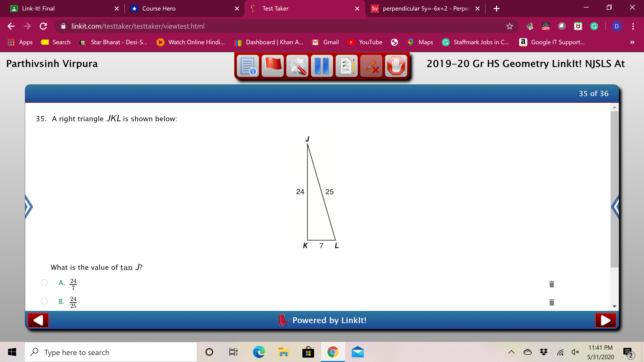Viewport: 644px width, 362px height.
Task: Select answer choice A, 24 over 7
Action: (x=44, y=283)
